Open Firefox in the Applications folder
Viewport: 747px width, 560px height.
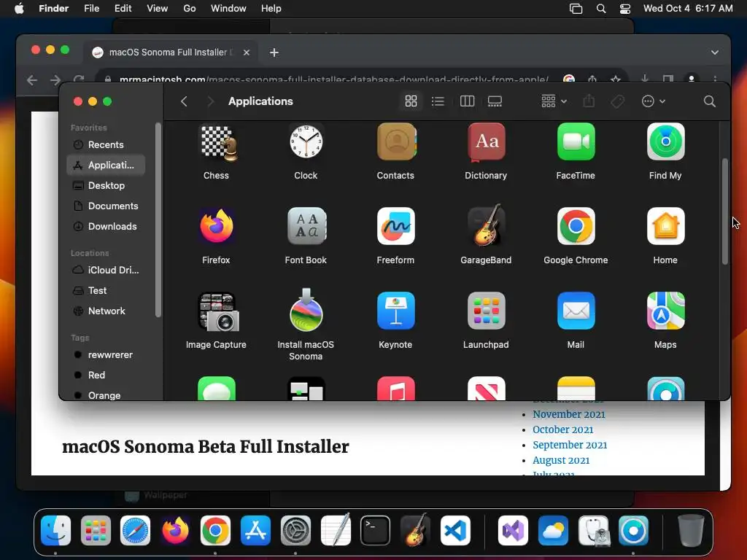click(x=216, y=226)
